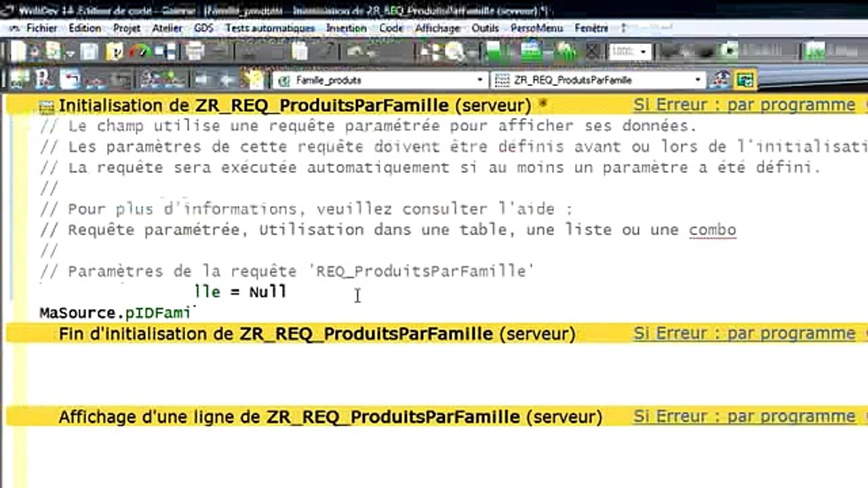
Task: Expand the small arrow after the first toolbar icons
Action: [70, 54]
